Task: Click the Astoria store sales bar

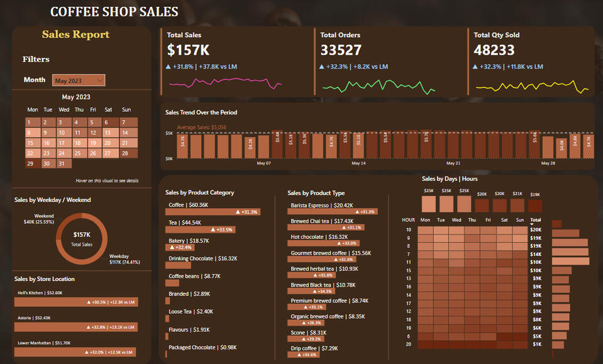Action: point(75,327)
